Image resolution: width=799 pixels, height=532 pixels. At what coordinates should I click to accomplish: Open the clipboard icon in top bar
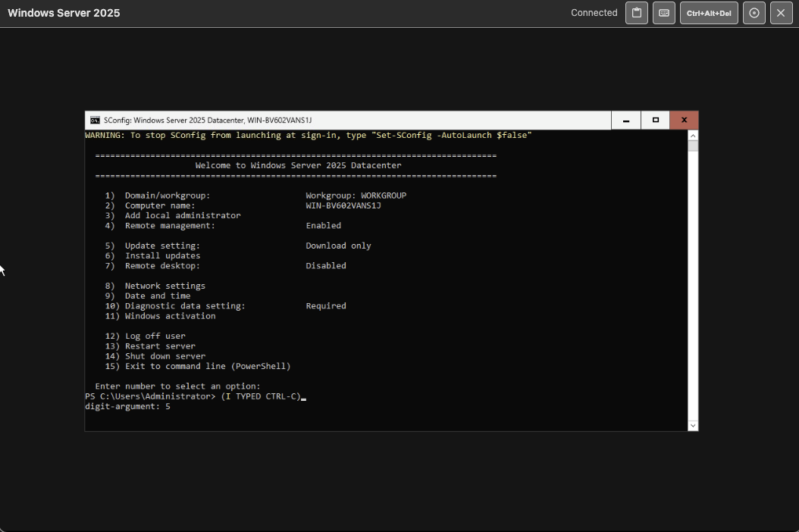[x=637, y=13]
